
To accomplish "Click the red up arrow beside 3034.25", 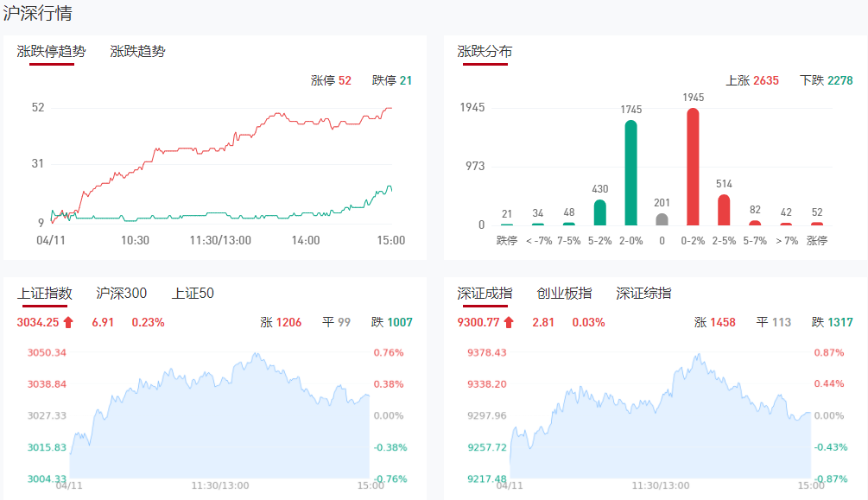I will click(x=69, y=323).
